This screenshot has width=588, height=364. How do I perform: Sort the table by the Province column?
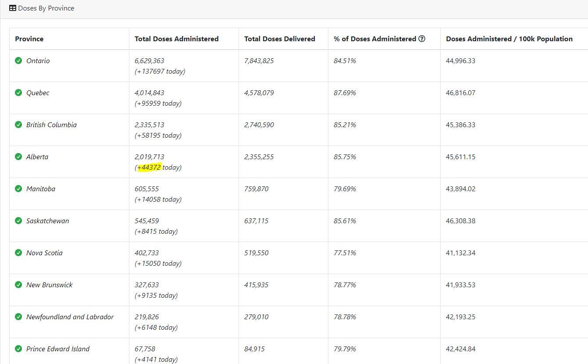29,39
